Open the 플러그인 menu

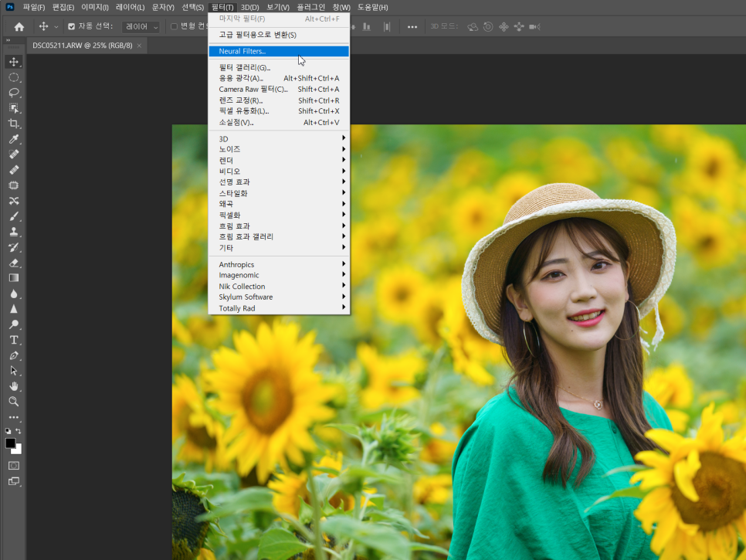310,7
